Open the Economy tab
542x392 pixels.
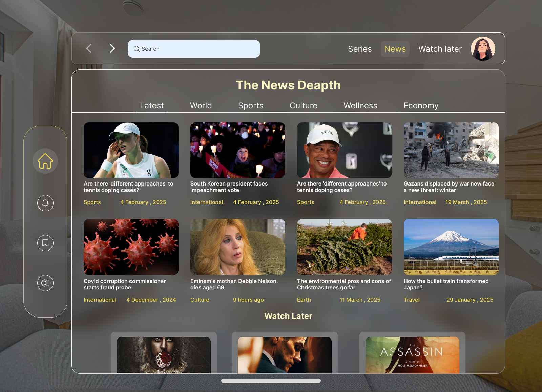(421, 106)
